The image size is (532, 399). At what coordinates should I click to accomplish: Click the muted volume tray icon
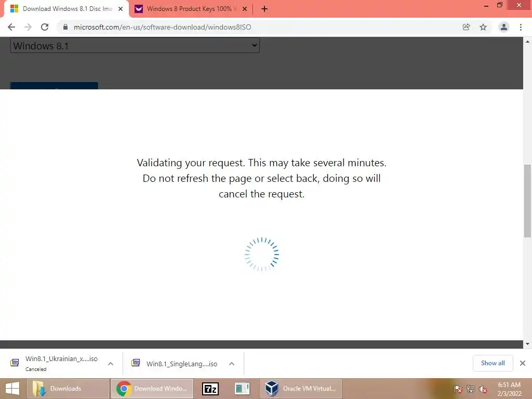tap(483, 389)
